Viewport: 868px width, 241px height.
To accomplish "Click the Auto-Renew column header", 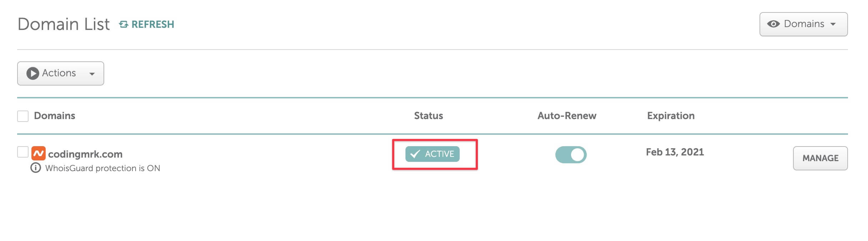I will [x=567, y=116].
